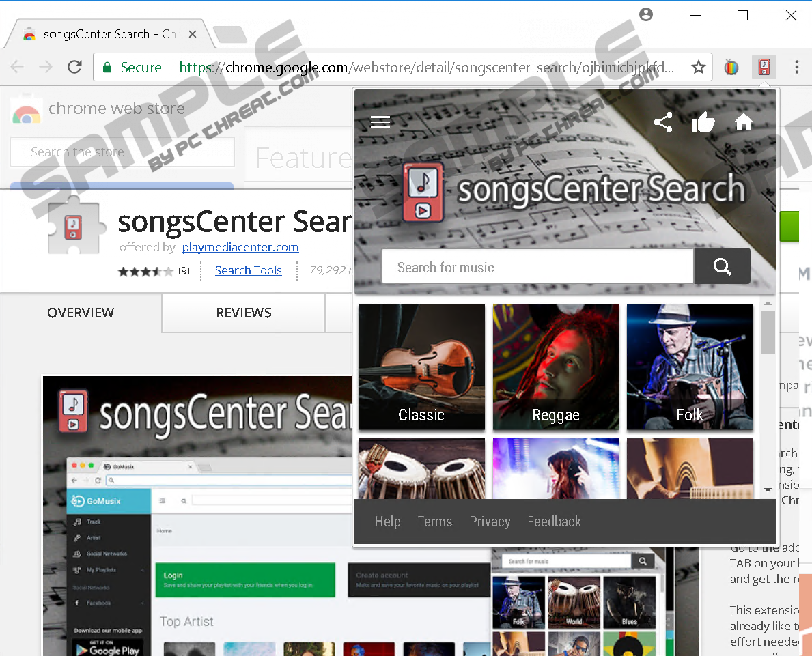Click the share icon in popup header
The width and height of the screenshot is (812, 656).
pos(663,122)
